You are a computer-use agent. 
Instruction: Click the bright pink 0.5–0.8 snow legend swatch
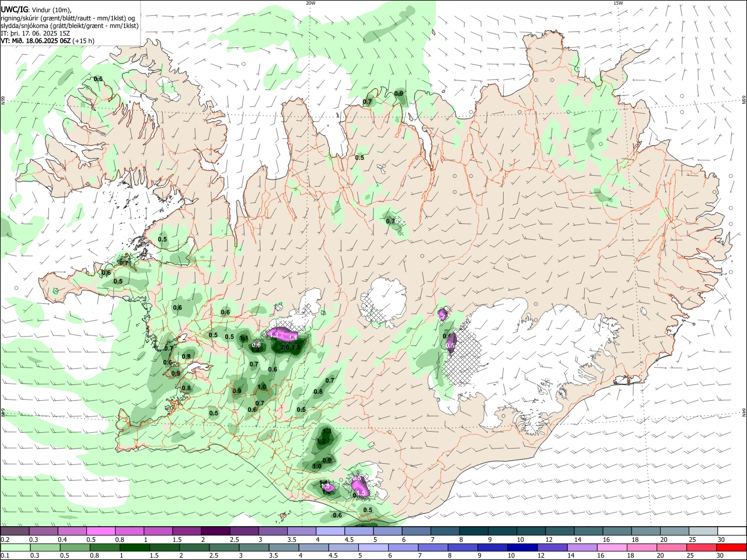pos(100,531)
